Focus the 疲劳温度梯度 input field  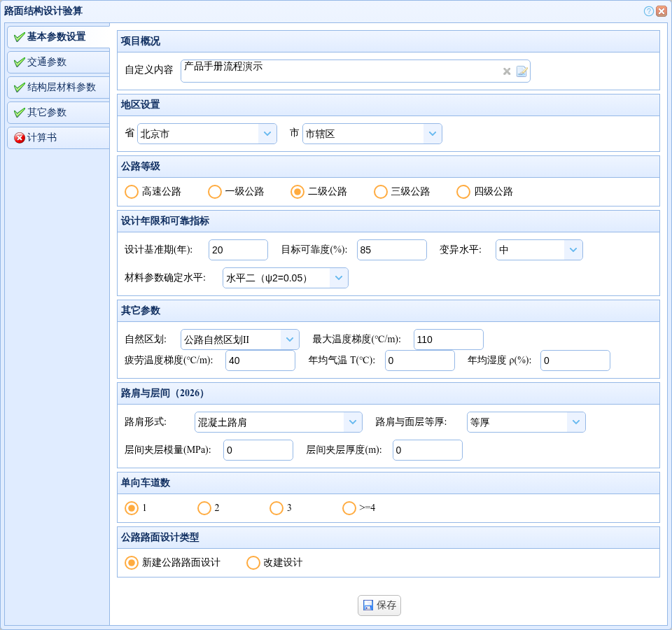[x=260, y=360]
